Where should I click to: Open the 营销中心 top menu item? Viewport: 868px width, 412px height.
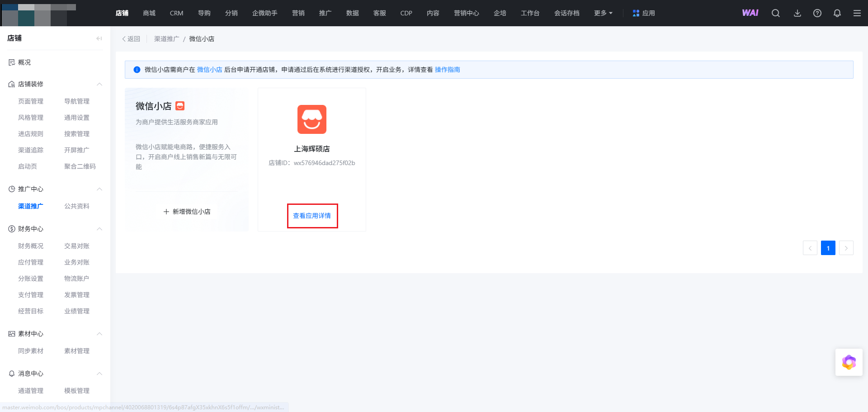tap(466, 13)
